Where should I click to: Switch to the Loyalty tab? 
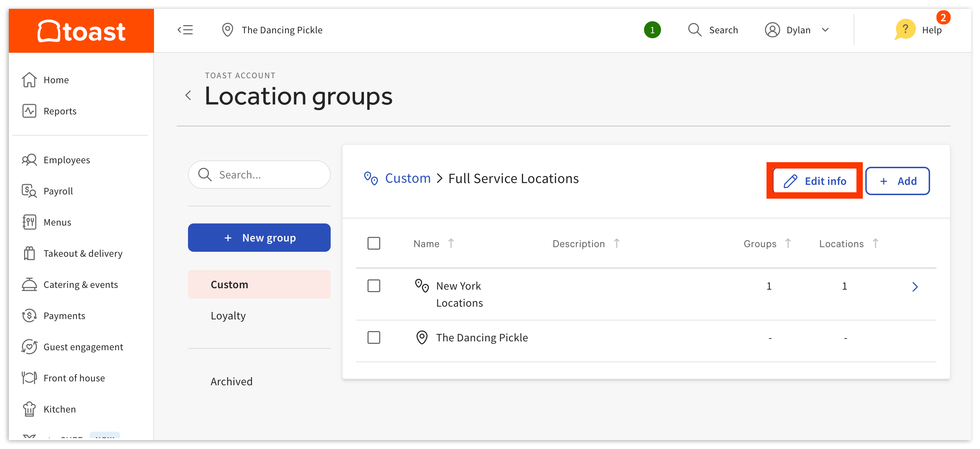coord(228,315)
